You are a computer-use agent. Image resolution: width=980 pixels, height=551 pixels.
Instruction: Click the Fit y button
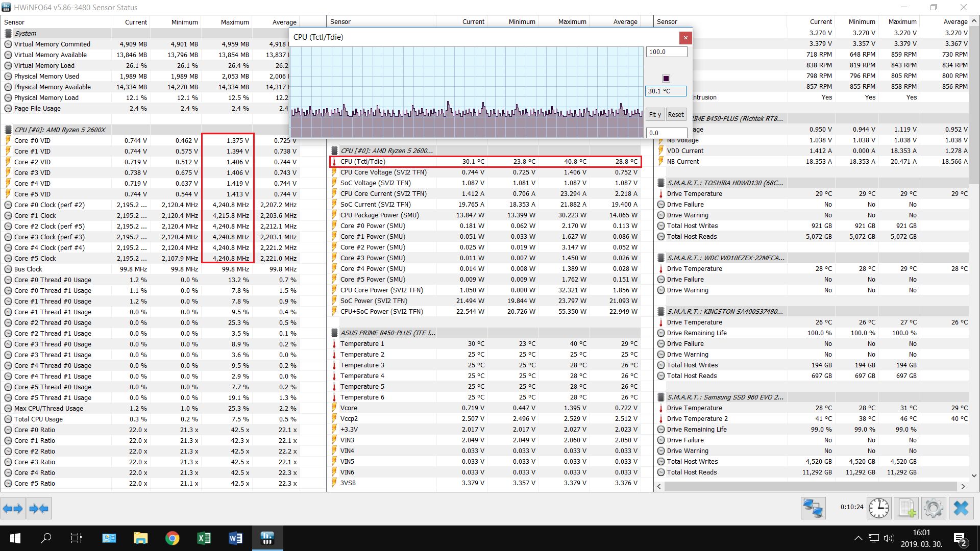click(655, 115)
